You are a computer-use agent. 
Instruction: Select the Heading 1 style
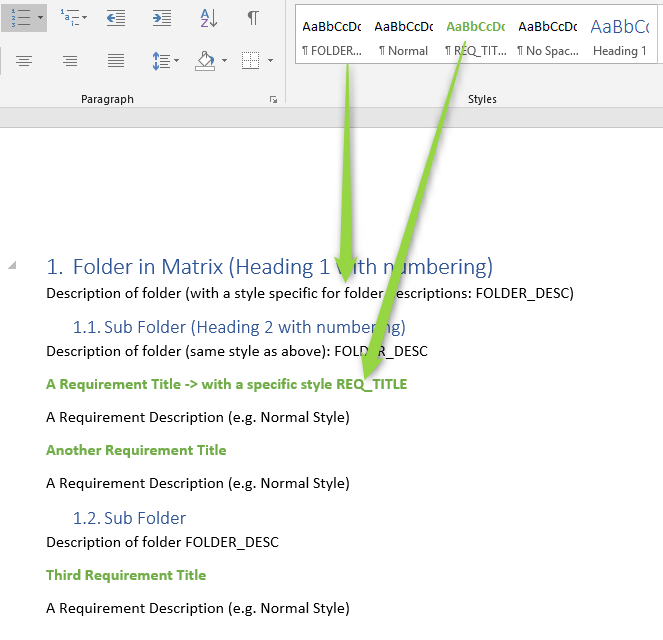tap(619, 38)
